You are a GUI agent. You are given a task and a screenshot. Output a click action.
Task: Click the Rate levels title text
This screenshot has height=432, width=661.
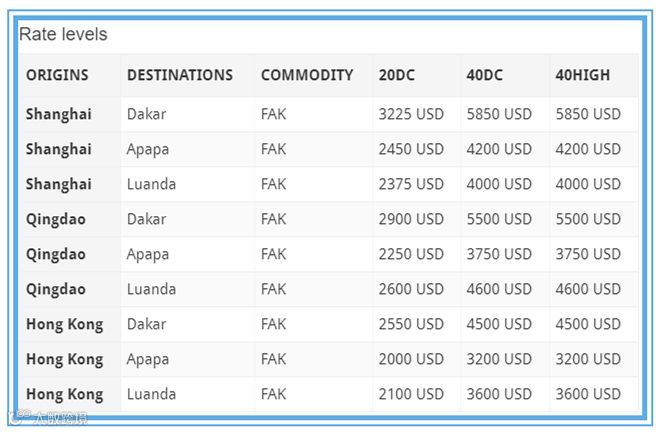click(x=63, y=34)
